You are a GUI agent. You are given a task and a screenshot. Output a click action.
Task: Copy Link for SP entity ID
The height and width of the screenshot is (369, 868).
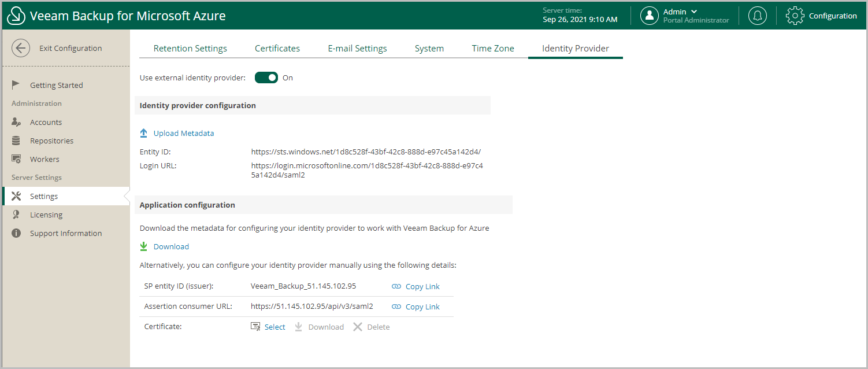pyautogui.click(x=422, y=286)
